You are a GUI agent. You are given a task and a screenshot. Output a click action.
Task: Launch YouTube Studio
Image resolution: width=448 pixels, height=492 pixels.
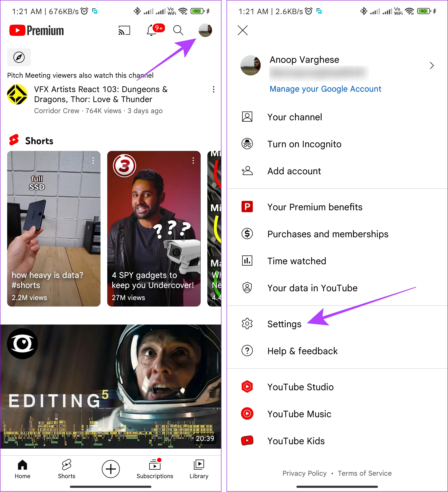pos(337,387)
